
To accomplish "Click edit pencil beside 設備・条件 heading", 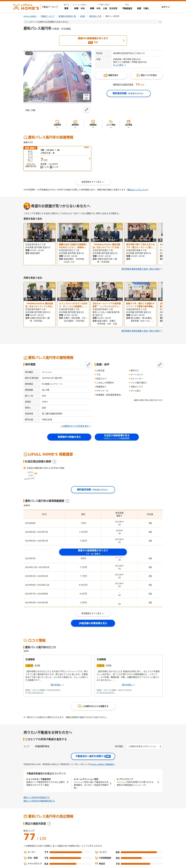I will 160,364.
